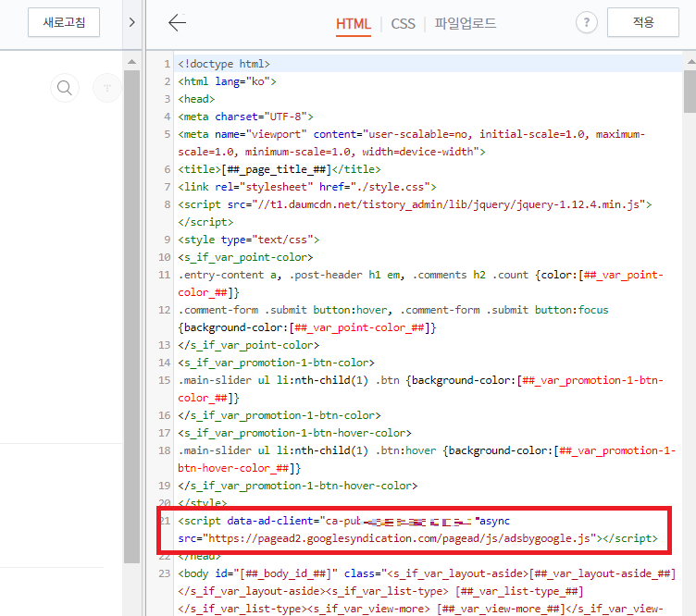This screenshot has width=696, height=616.
Task: Switch to the CSS tab
Action: 403,23
